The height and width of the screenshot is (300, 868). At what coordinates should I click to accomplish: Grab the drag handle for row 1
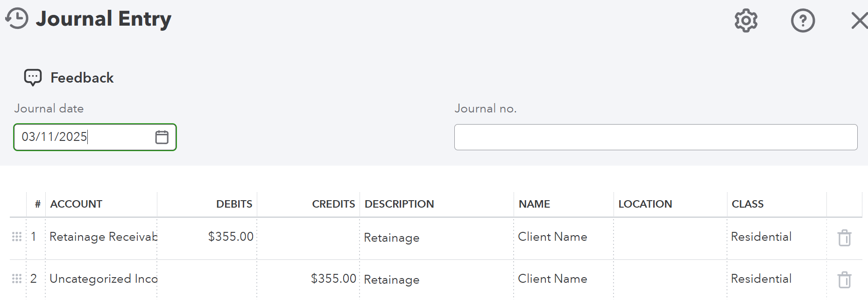pyautogui.click(x=17, y=237)
